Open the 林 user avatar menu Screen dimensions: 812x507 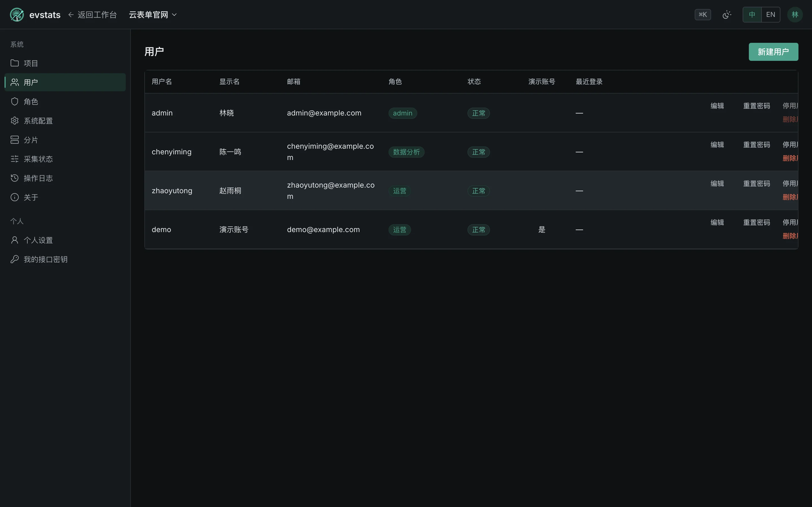795,15
